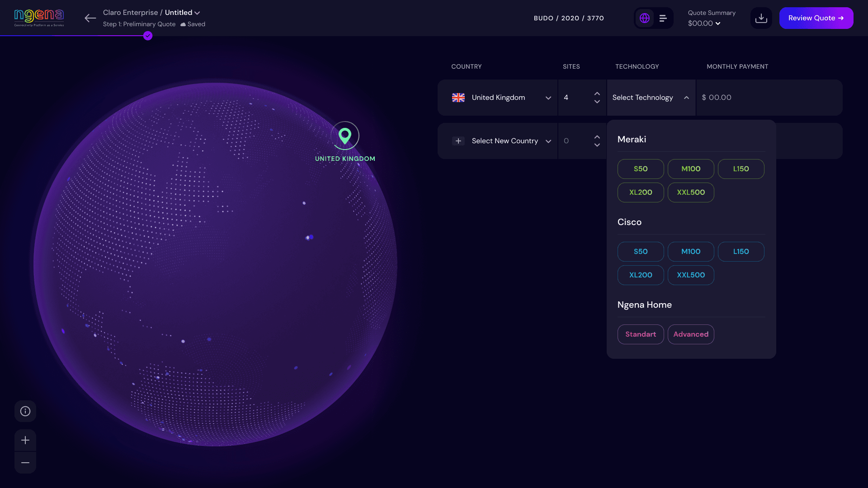Image resolution: width=868 pixels, height=488 pixels.
Task: Click plus icon beside Select New Country
Action: pyautogui.click(x=458, y=141)
